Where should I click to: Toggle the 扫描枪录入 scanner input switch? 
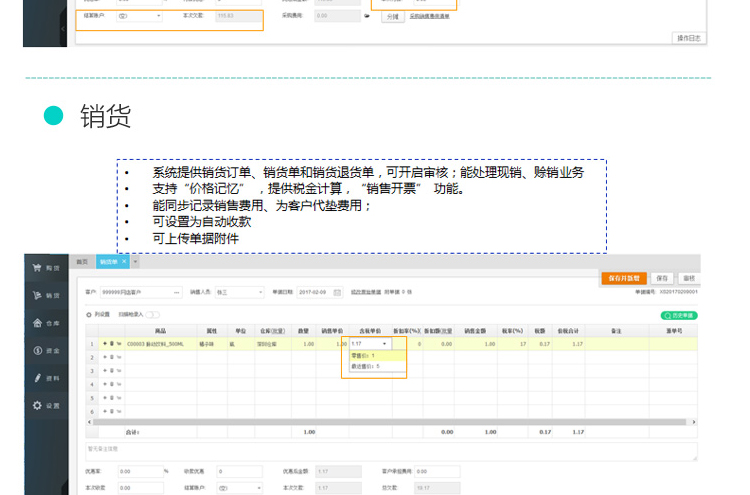[153, 315]
